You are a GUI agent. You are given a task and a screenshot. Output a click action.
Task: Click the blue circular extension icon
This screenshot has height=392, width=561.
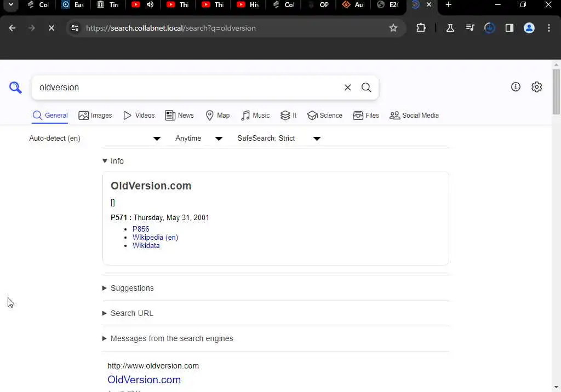(x=489, y=28)
